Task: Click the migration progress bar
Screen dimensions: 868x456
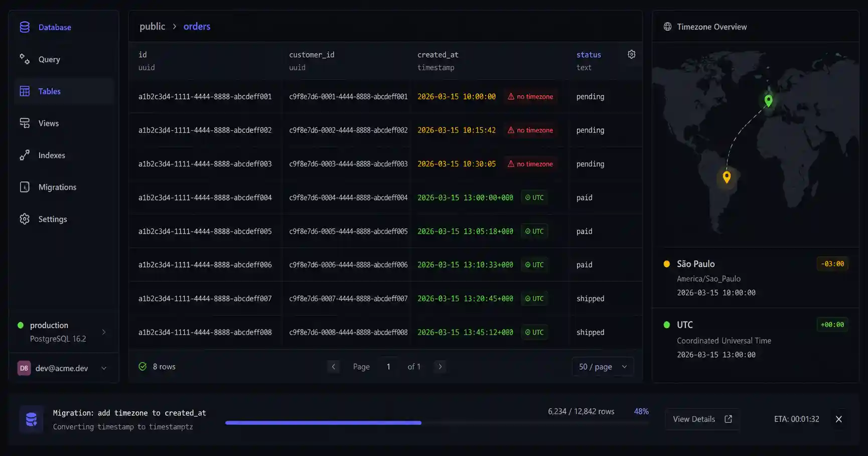Action: click(437, 423)
